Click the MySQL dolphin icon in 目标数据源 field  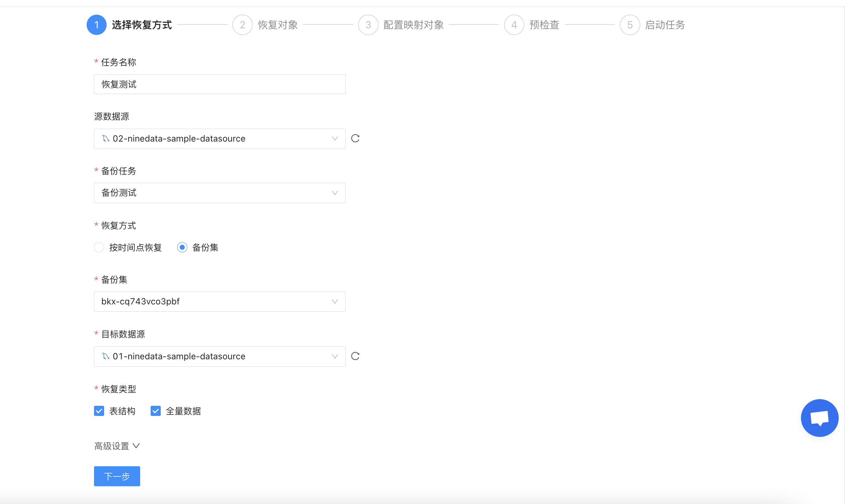pyautogui.click(x=106, y=356)
